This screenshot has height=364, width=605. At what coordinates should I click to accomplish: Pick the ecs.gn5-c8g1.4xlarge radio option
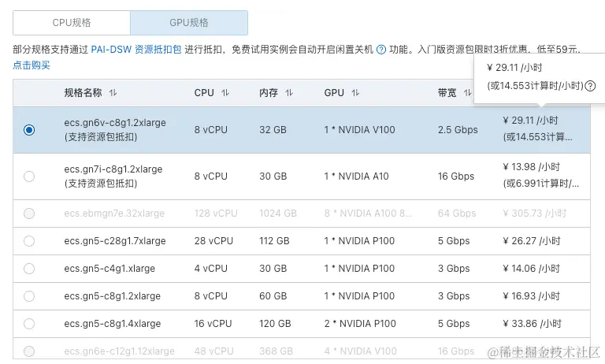click(29, 324)
